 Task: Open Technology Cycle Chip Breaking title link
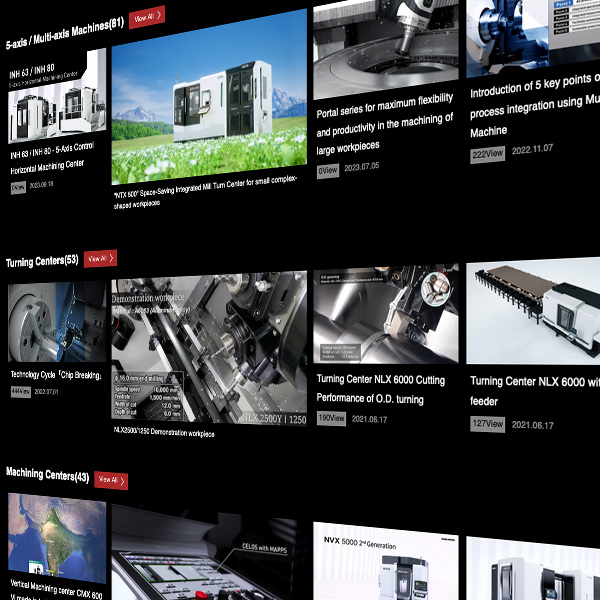click(56, 375)
